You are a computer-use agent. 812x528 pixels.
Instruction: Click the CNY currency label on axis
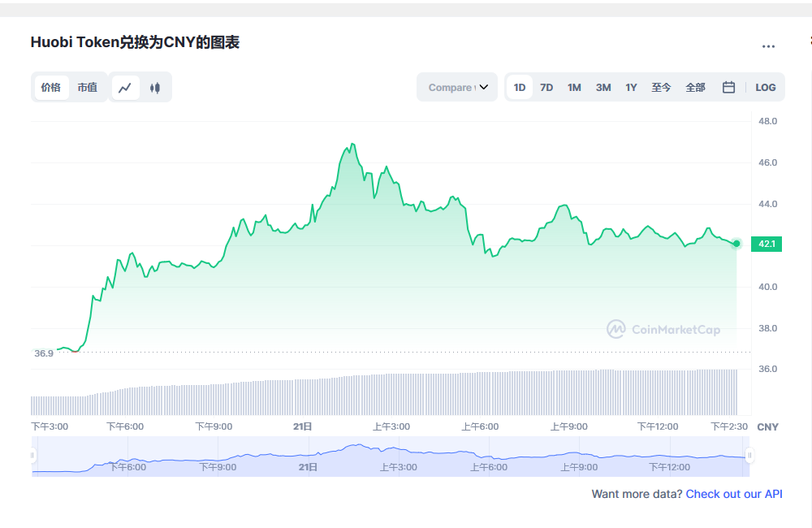point(767,427)
